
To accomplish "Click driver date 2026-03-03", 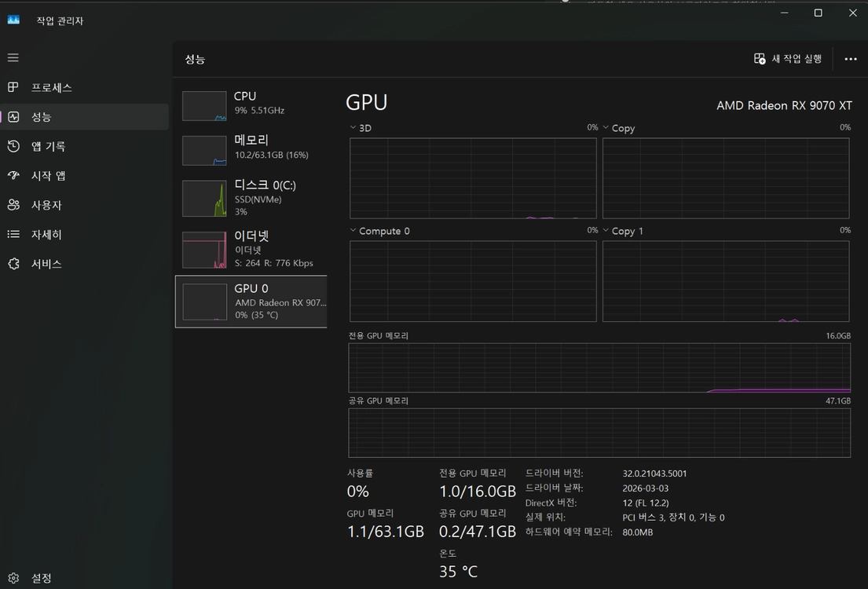I will [646, 488].
